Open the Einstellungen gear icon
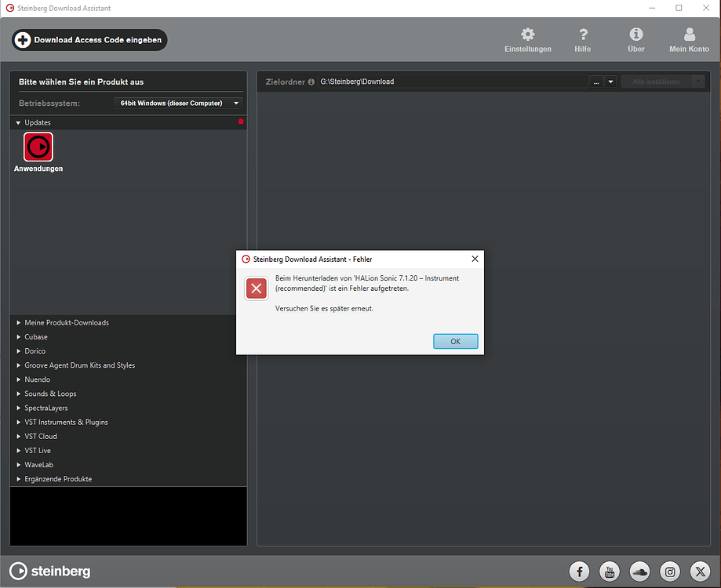This screenshot has height=588, width=721. [x=527, y=35]
